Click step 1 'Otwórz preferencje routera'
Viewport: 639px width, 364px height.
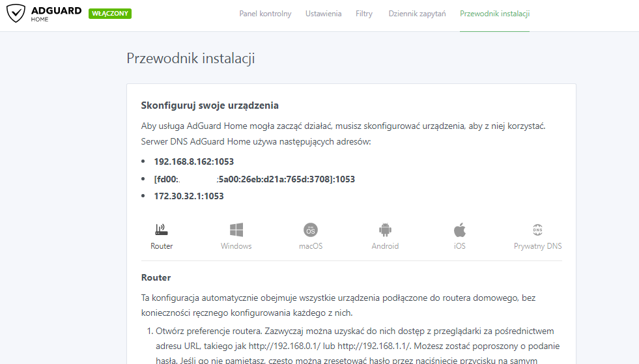[x=358, y=346]
